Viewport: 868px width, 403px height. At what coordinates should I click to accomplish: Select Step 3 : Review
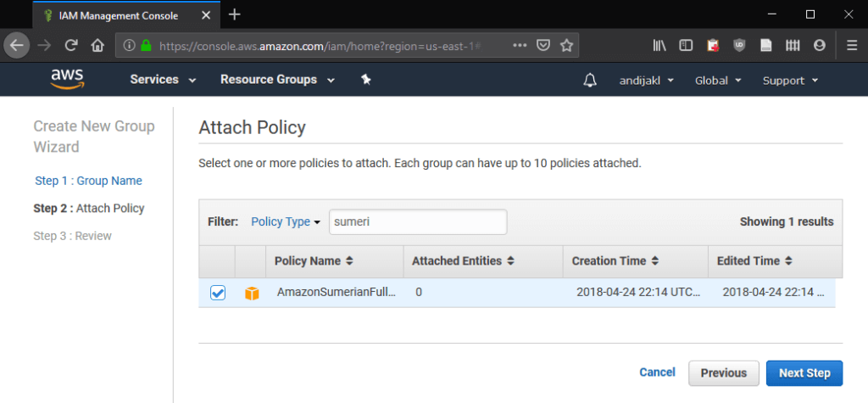[73, 236]
